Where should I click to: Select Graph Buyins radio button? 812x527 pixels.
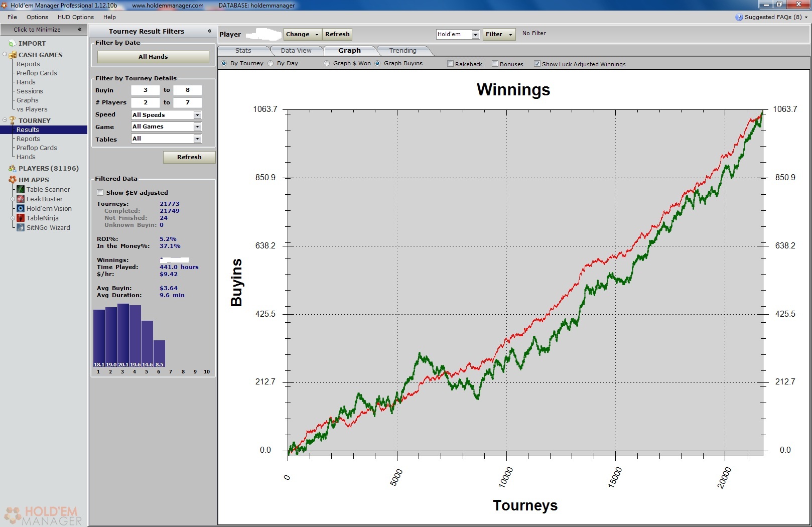point(377,63)
